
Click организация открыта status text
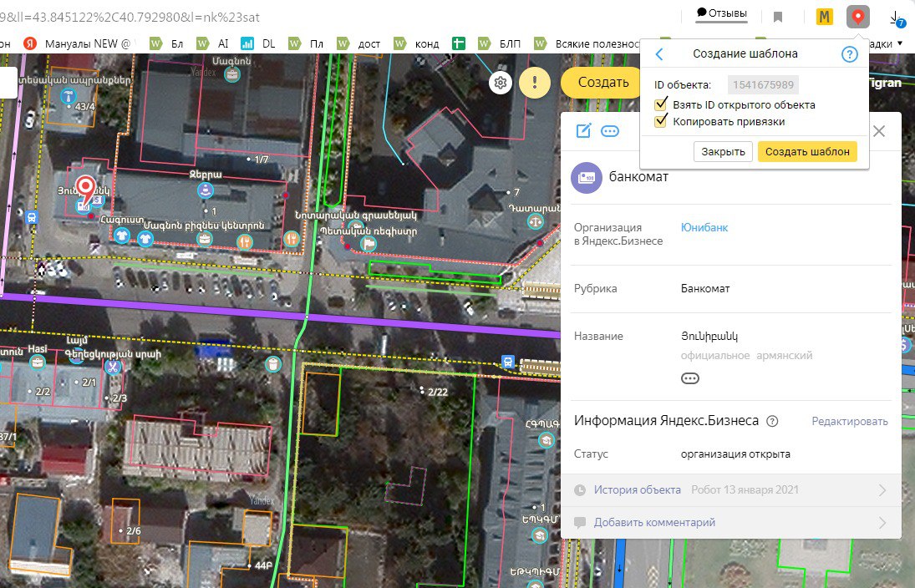click(x=735, y=454)
